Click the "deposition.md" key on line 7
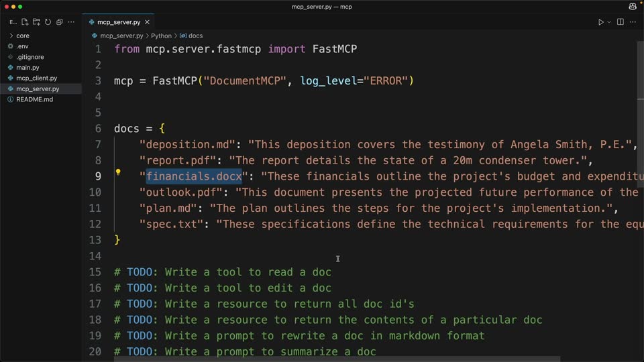 click(x=187, y=145)
